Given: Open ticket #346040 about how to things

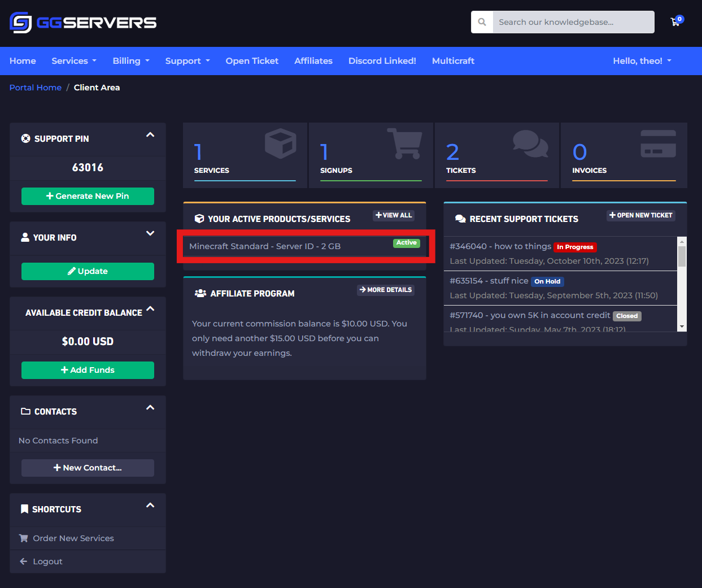Looking at the screenshot, I should tap(500, 246).
